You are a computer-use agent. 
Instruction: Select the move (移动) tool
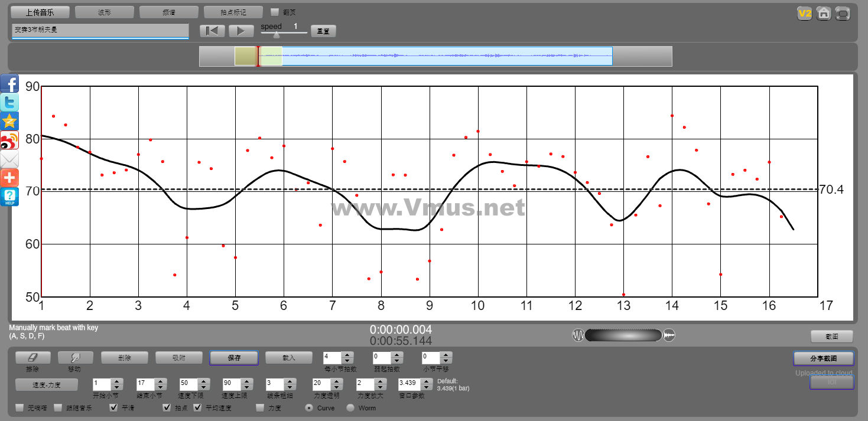[75, 358]
